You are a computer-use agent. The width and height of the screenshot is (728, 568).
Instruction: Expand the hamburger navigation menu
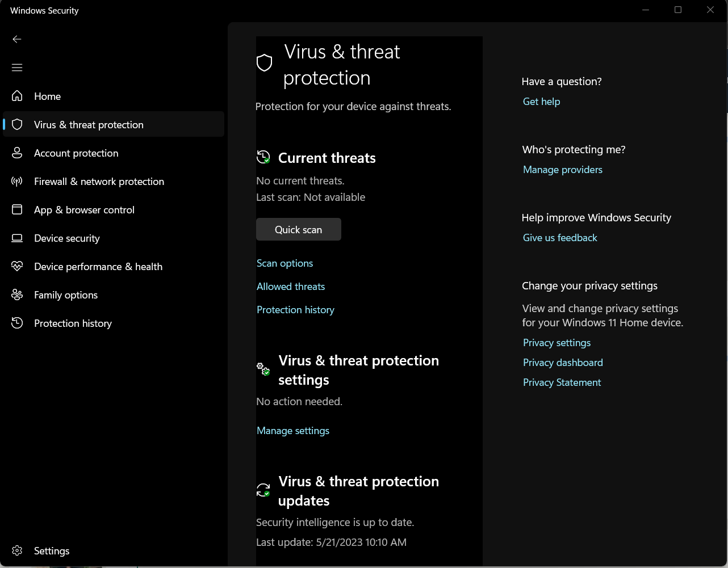(x=17, y=68)
